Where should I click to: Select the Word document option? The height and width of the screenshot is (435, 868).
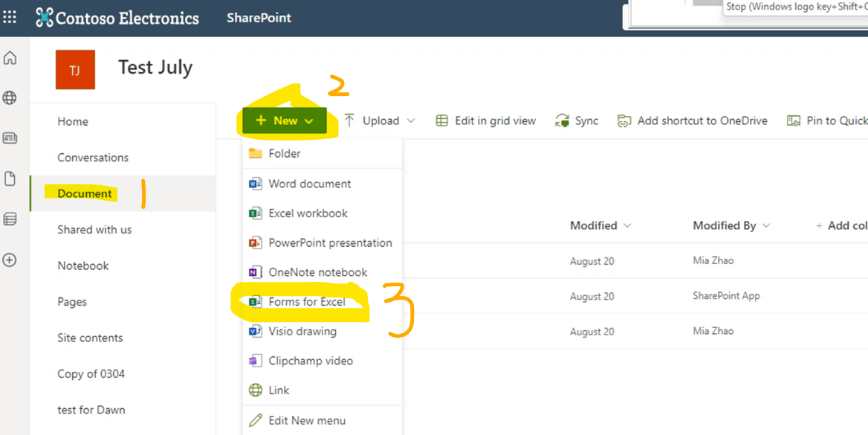tap(307, 184)
